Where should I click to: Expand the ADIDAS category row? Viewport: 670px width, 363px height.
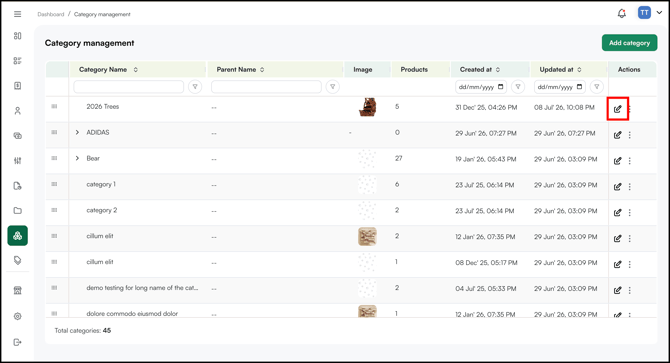pos(77,132)
